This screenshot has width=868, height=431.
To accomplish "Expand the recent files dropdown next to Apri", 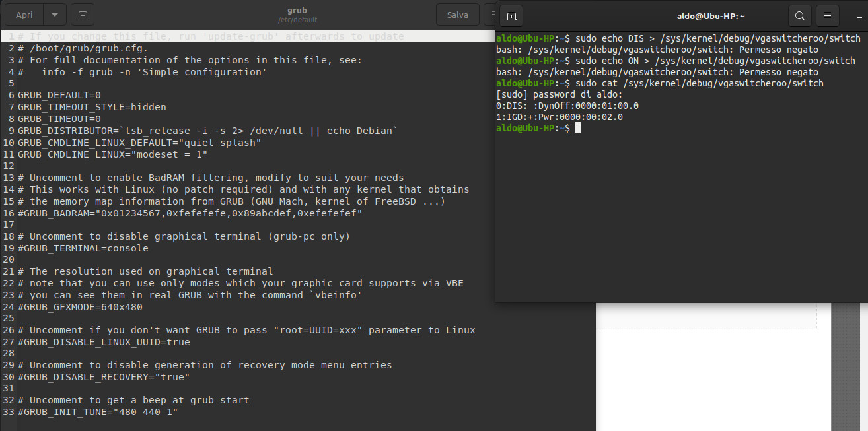I will [x=55, y=15].
